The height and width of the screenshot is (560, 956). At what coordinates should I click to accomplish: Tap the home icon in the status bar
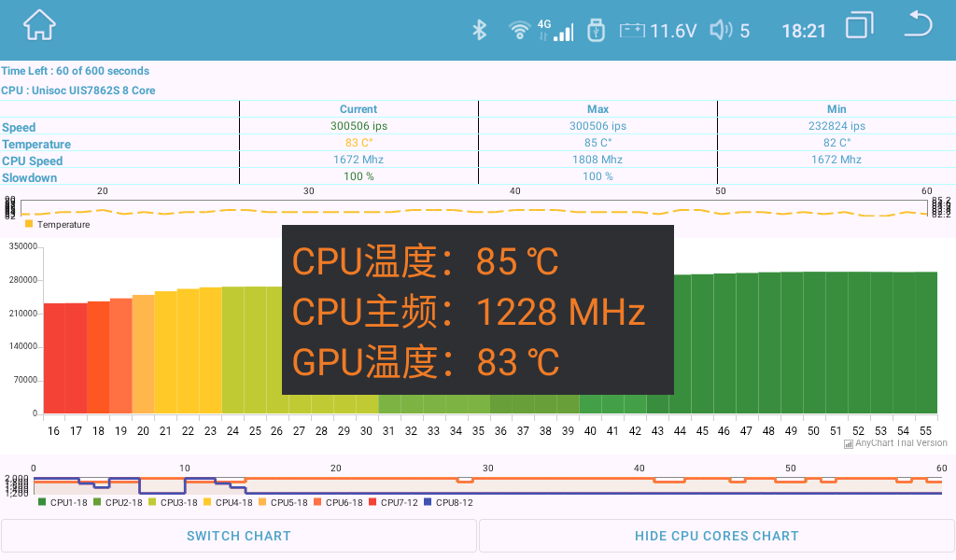tap(37, 24)
